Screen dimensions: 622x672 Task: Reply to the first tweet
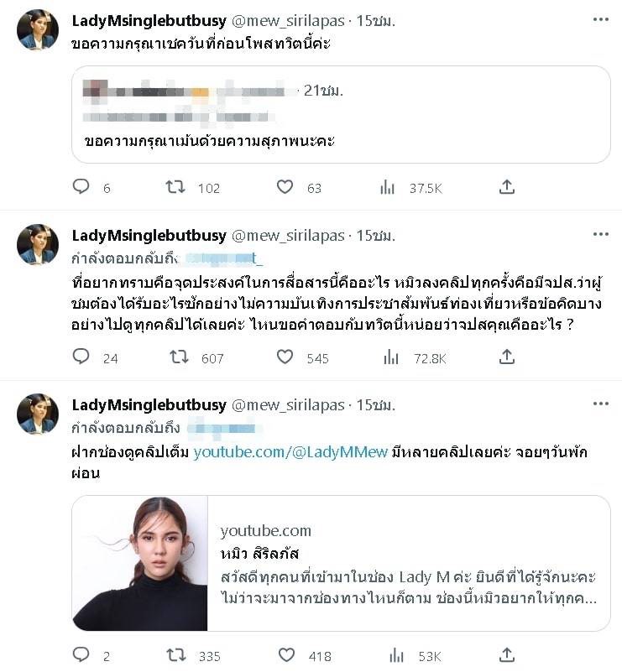pos(81,188)
